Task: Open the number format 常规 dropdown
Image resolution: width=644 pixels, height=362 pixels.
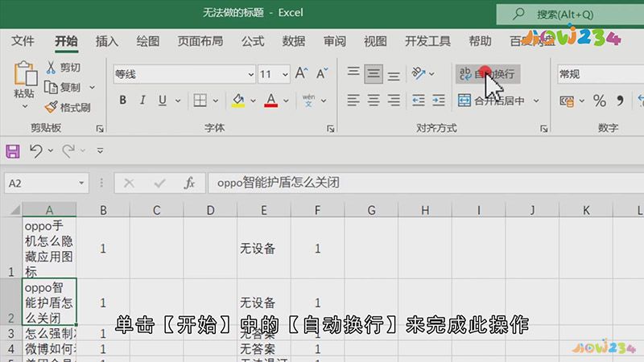Action: pyautogui.click(x=601, y=74)
